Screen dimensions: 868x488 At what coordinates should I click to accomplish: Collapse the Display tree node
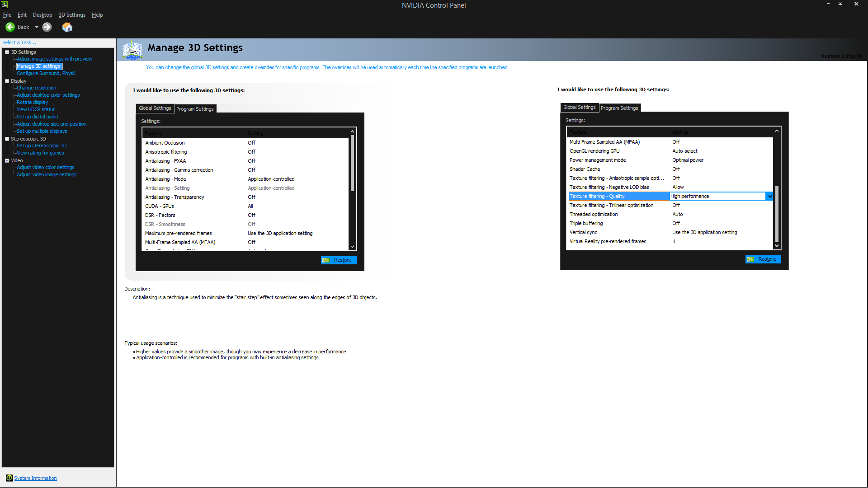(7, 81)
